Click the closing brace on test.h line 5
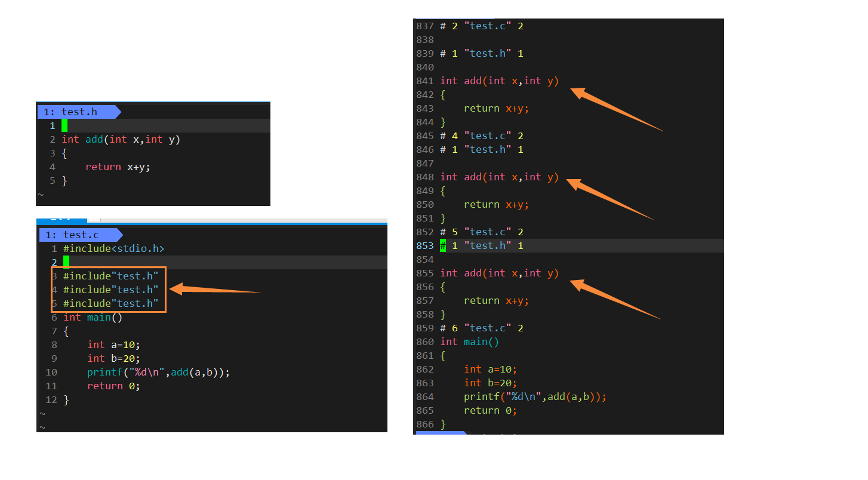This screenshot has height=480, width=868. tap(64, 180)
